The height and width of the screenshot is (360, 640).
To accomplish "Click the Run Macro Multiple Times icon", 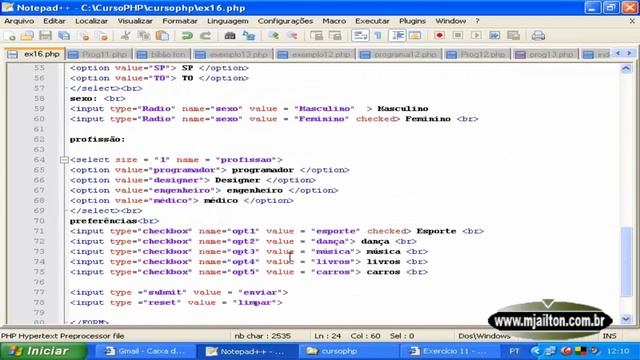I will pyautogui.click(x=495, y=36).
